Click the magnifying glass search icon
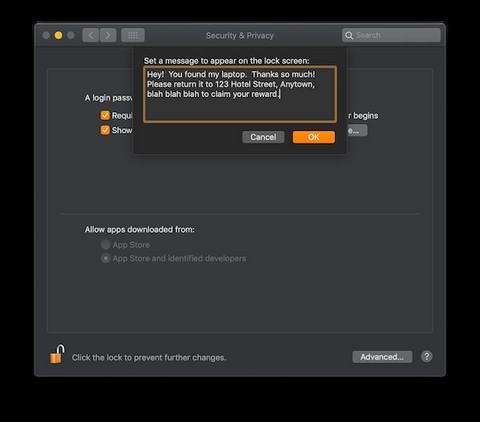The height and width of the screenshot is (422, 480). [349, 35]
